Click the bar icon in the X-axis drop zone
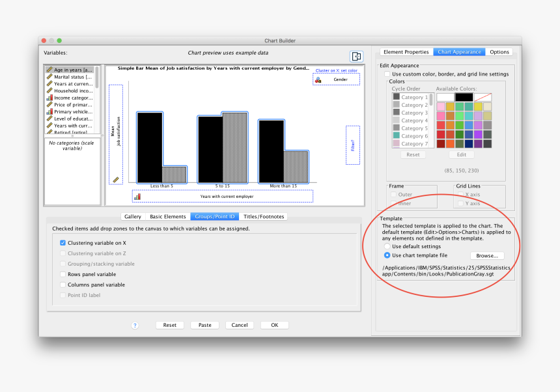This screenshot has width=560, height=392. [137, 196]
